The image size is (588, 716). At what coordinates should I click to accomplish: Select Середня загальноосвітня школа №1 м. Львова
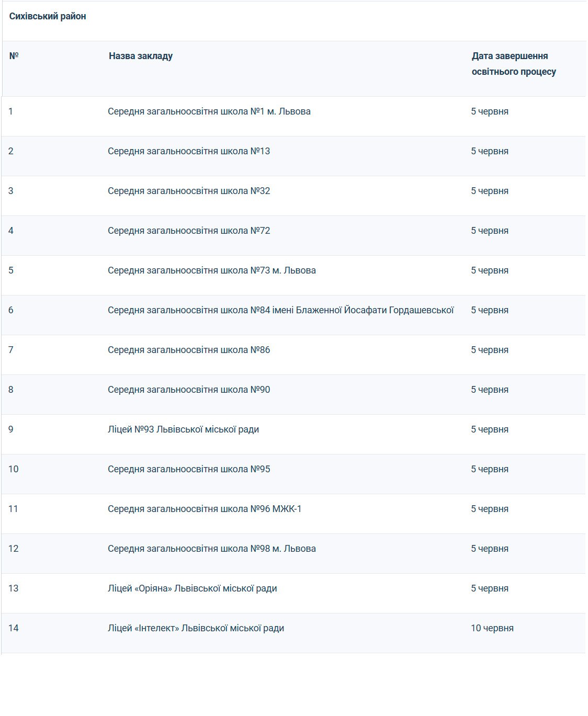click(x=209, y=111)
